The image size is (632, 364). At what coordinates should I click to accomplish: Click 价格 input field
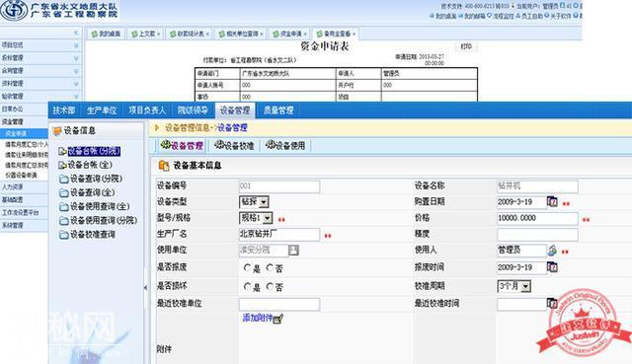click(537, 218)
